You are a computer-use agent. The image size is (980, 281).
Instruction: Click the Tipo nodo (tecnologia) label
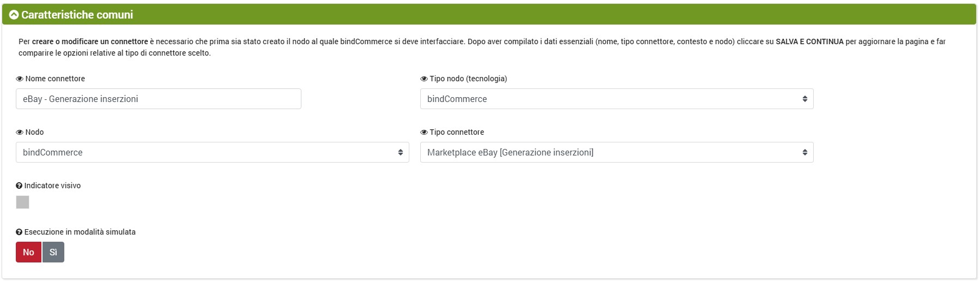pyautogui.click(x=468, y=79)
